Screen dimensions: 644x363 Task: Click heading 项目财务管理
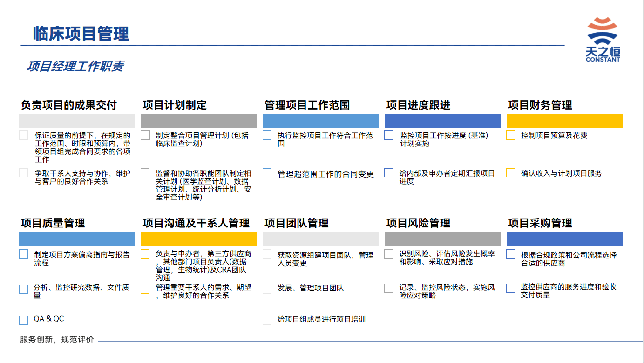[x=540, y=105]
